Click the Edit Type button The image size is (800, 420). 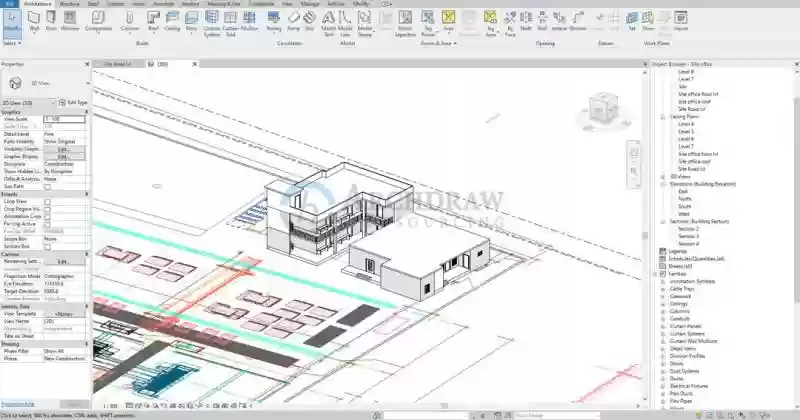point(73,103)
